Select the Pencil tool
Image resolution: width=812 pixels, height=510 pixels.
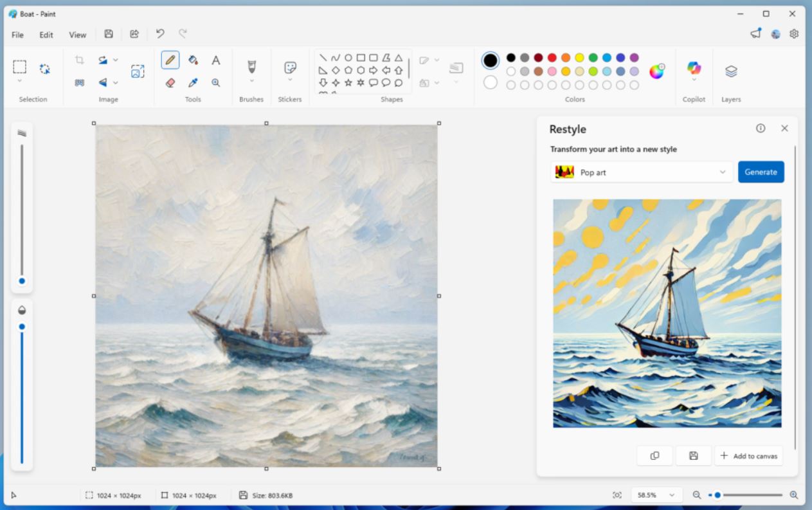(x=170, y=59)
